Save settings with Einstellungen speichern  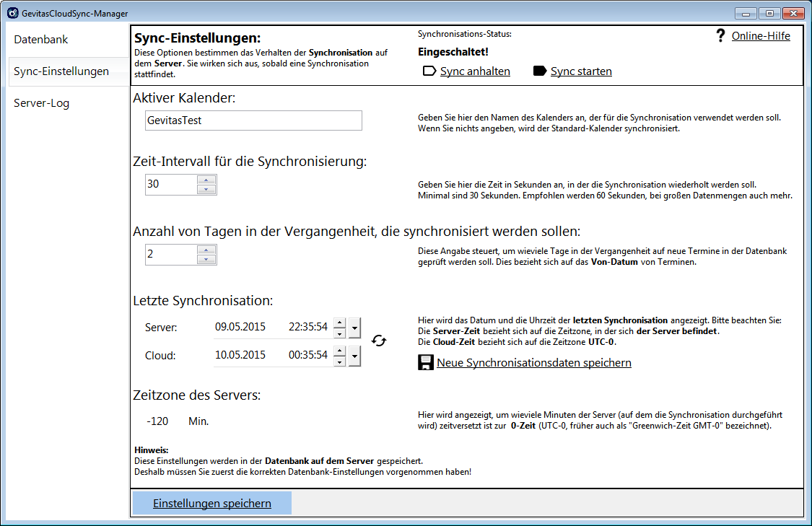tap(211, 503)
